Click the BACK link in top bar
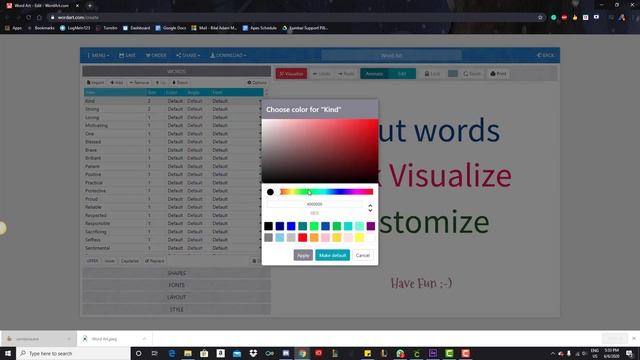 coord(546,55)
